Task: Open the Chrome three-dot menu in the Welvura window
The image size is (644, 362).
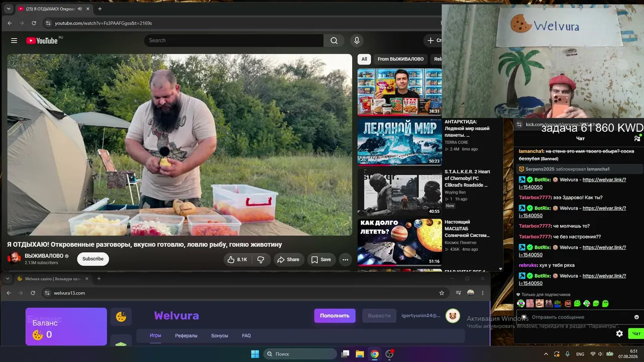Action: [x=482, y=293]
